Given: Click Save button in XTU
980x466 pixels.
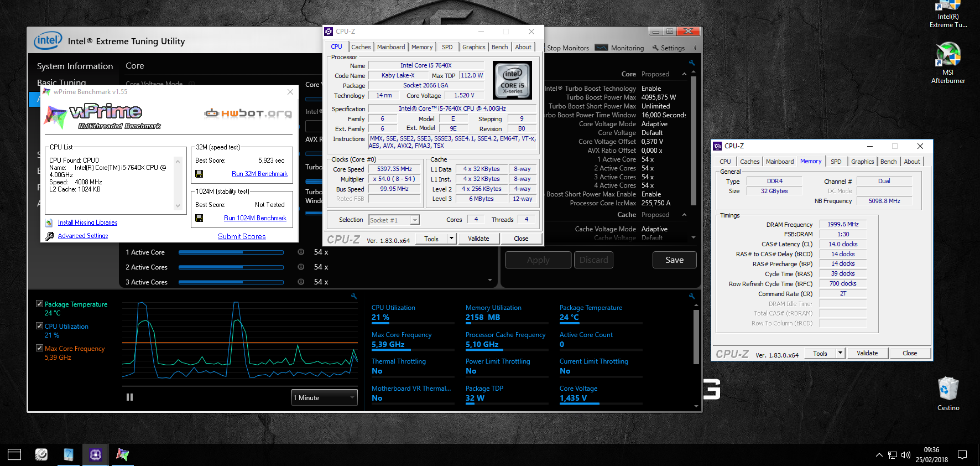Looking at the screenshot, I should click(x=674, y=260).
